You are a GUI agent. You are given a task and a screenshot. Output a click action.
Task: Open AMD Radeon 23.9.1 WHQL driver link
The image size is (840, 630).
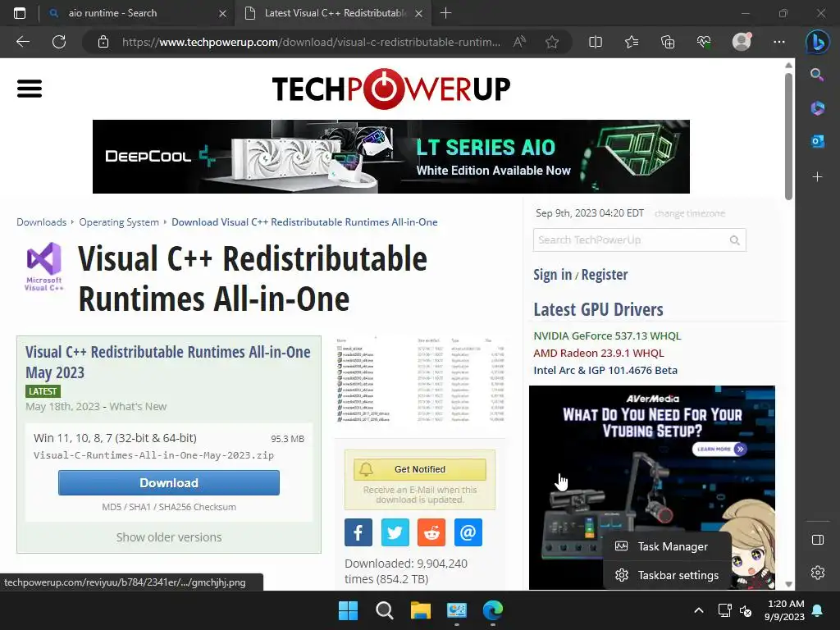point(598,353)
